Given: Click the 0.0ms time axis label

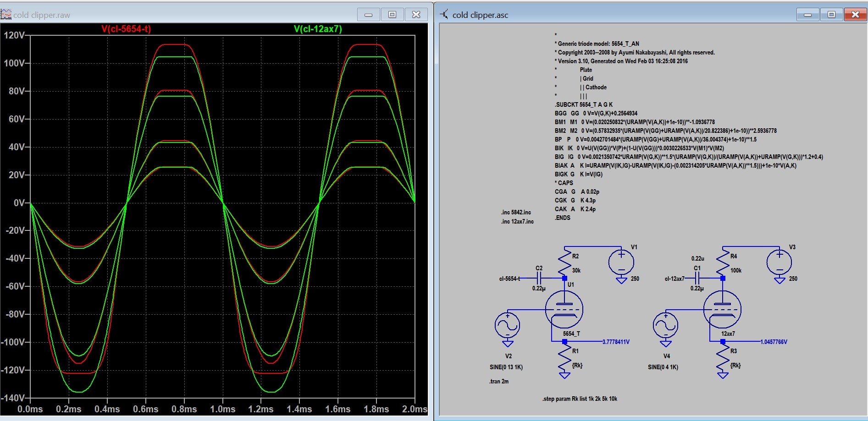Looking at the screenshot, I should click(30, 409).
